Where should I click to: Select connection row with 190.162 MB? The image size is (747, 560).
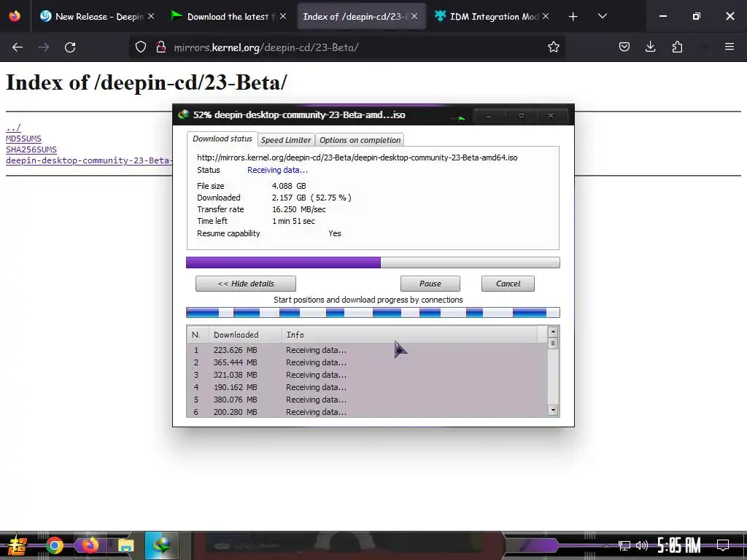tap(367, 387)
